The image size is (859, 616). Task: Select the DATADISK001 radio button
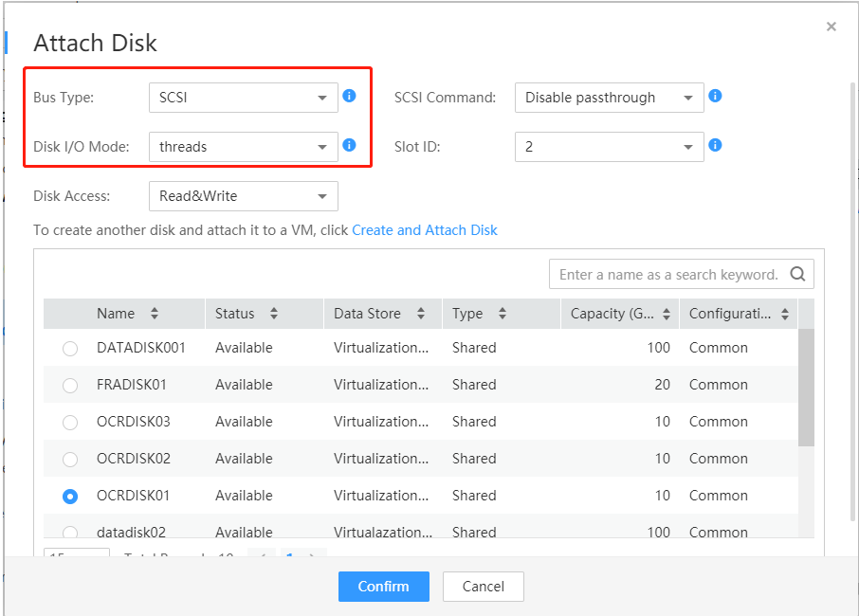click(x=70, y=349)
